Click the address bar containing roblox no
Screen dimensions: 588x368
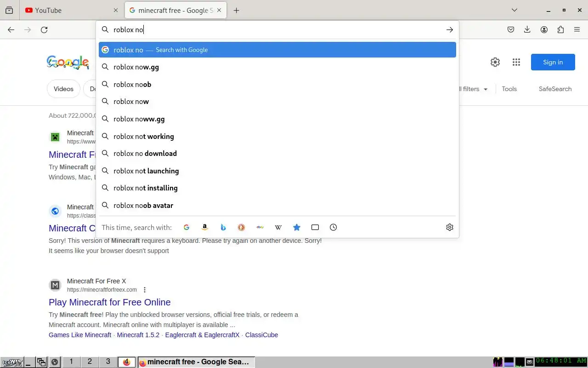(277, 29)
